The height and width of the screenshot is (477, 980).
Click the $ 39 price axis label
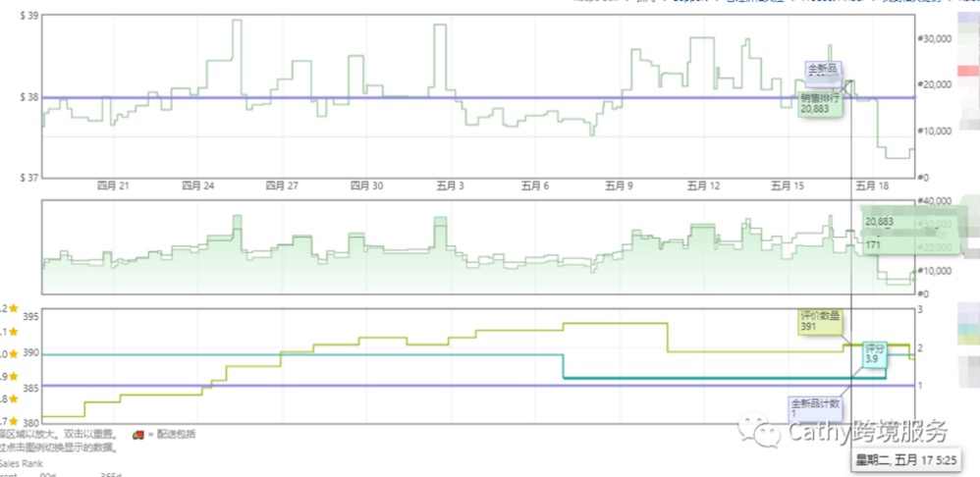29,15
